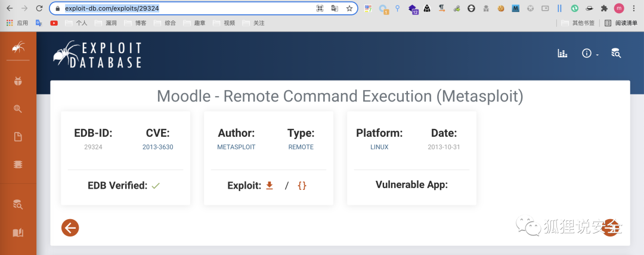Image resolution: width=644 pixels, height=255 pixels.
Task: Open the 应用 apps shortcut in bookmarks bar
Action: (x=17, y=23)
